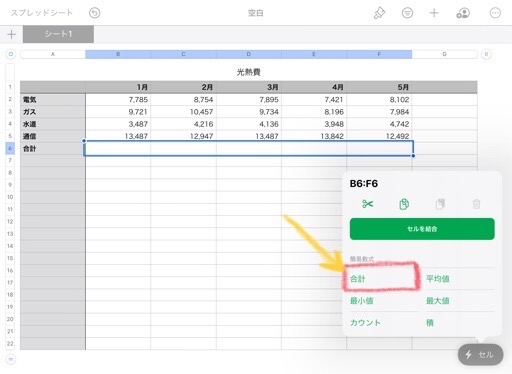Select cell with value 10,457
This screenshot has height=374, width=512.
[x=183, y=112]
